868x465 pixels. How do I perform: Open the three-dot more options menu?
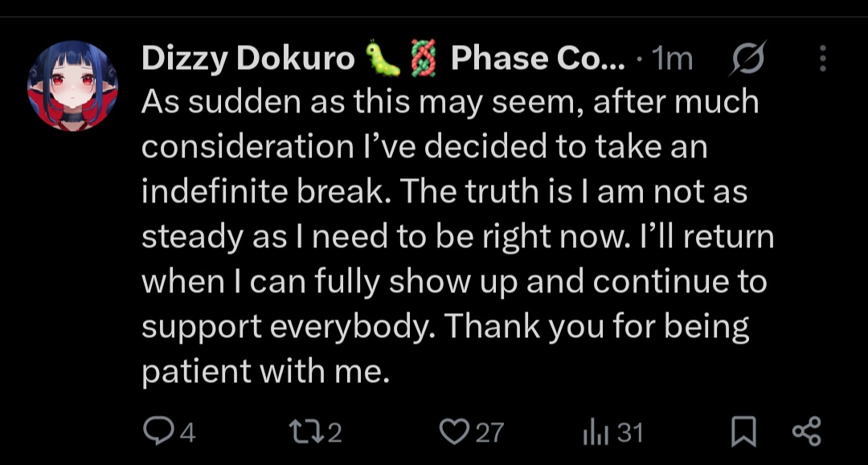click(823, 58)
